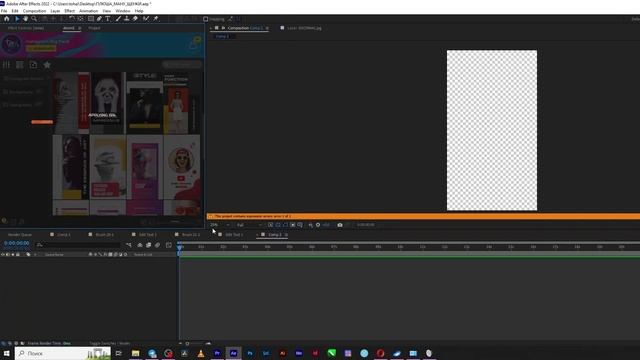Viewport: 640px width, 360px height.
Task: Toggle mask and shape path visibility
Action: click(285, 225)
